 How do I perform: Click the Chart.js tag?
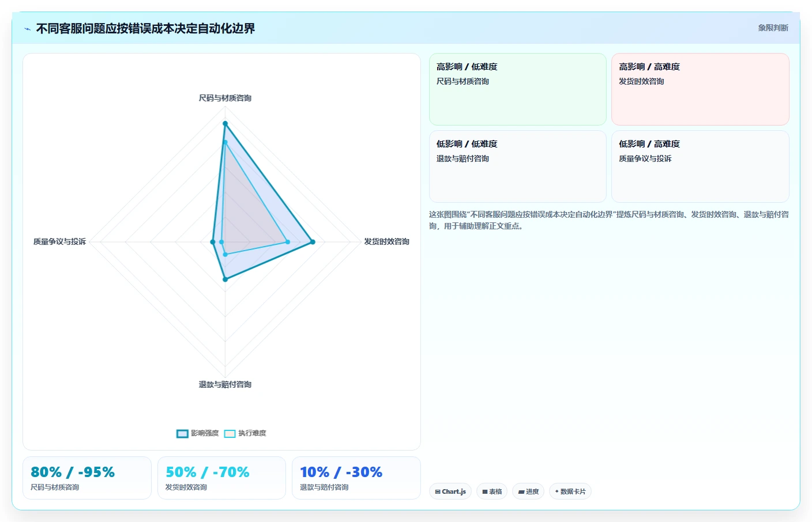(450, 491)
